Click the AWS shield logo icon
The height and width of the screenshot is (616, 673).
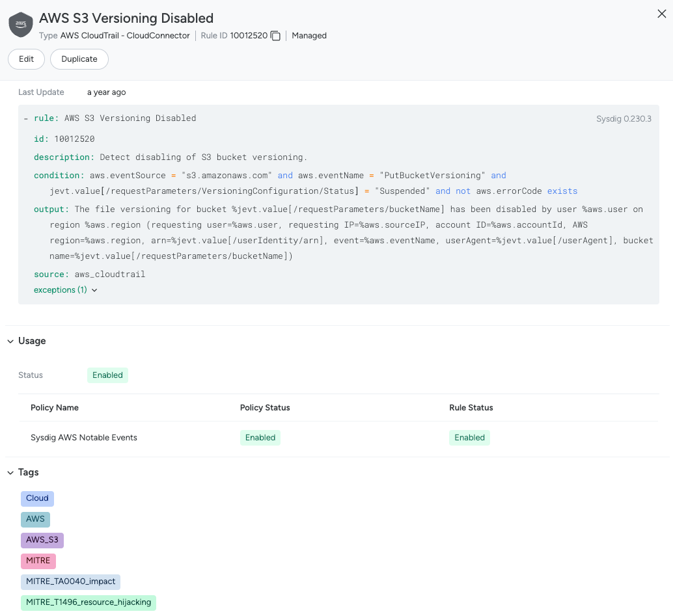click(x=21, y=25)
